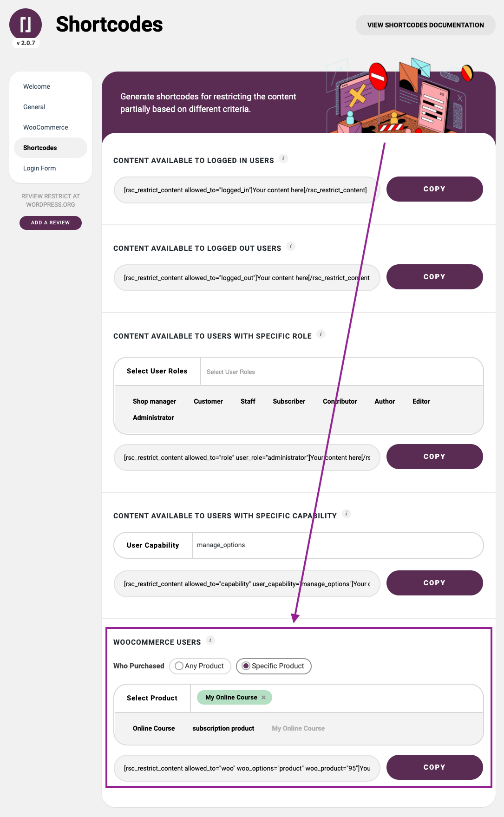The height and width of the screenshot is (817, 504).
Task: Open info icon beside Logged In Users heading
Action: pos(283,159)
